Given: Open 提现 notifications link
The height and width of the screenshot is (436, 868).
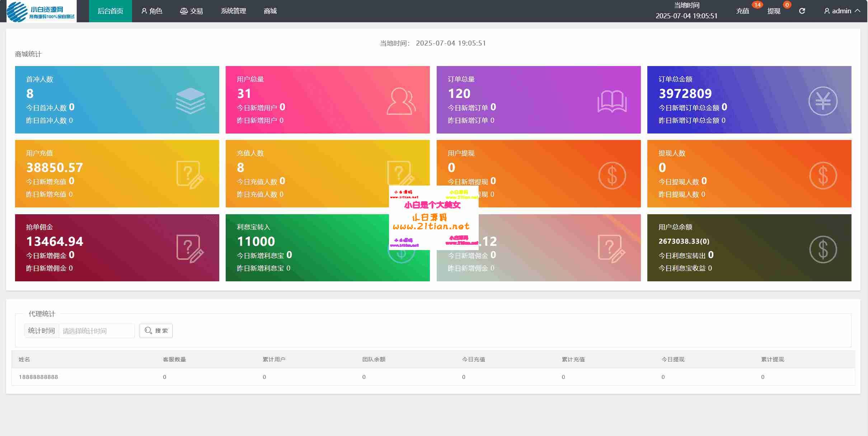Looking at the screenshot, I should click(x=774, y=11).
